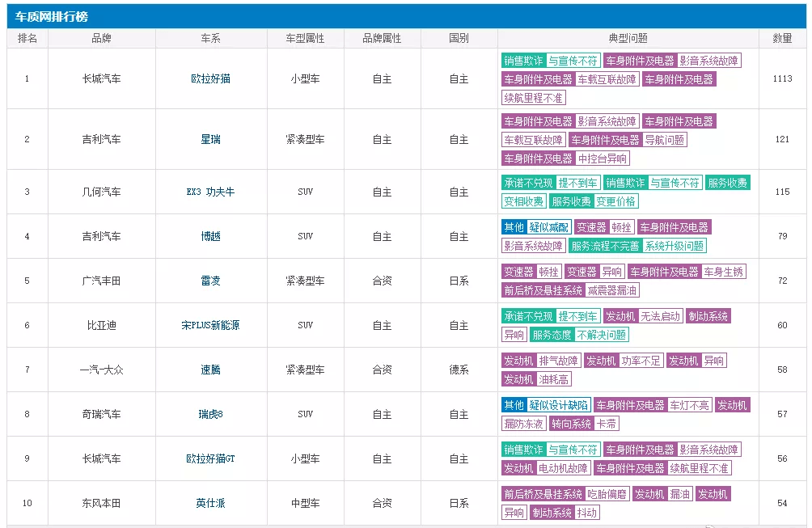Open the 雷凌 car series link
The height and width of the screenshot is (528, 812).
(210, 281)
